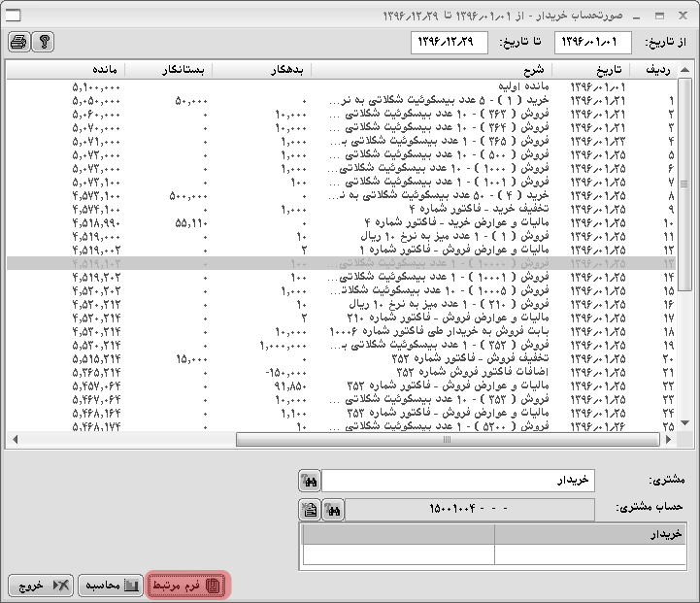Open customer search with binoculars icon
700x603 pixels.
click(310, 481)
